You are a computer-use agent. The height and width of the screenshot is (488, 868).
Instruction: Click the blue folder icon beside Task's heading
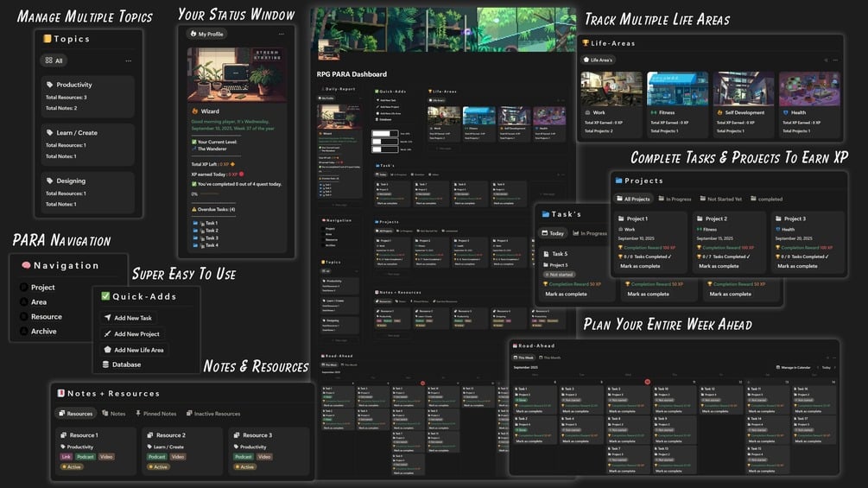tap(546, 214)
